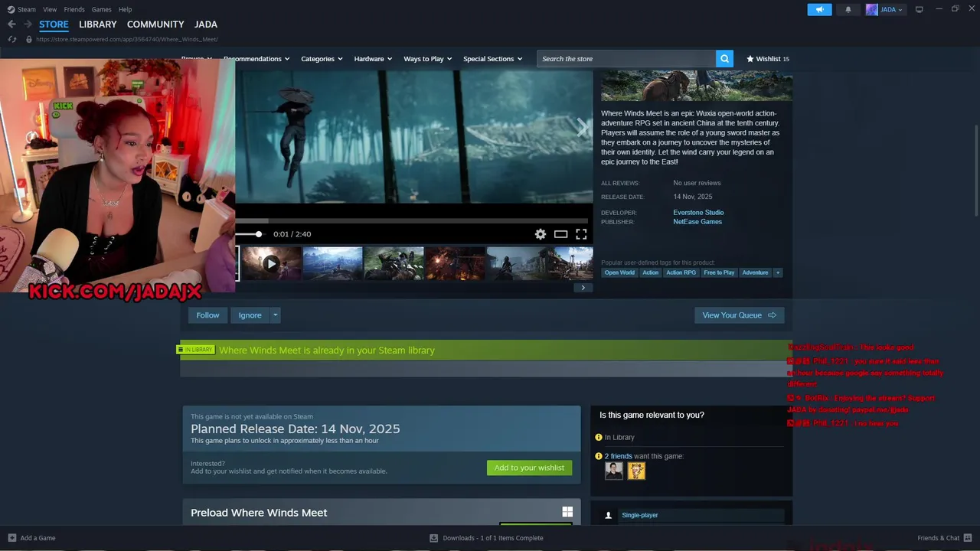Expand the Special Sections dropdown

(x=492, y=59)
